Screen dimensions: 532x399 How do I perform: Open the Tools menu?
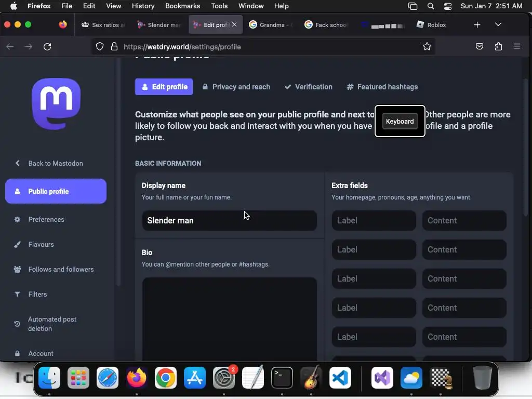[x=219, y=6]
